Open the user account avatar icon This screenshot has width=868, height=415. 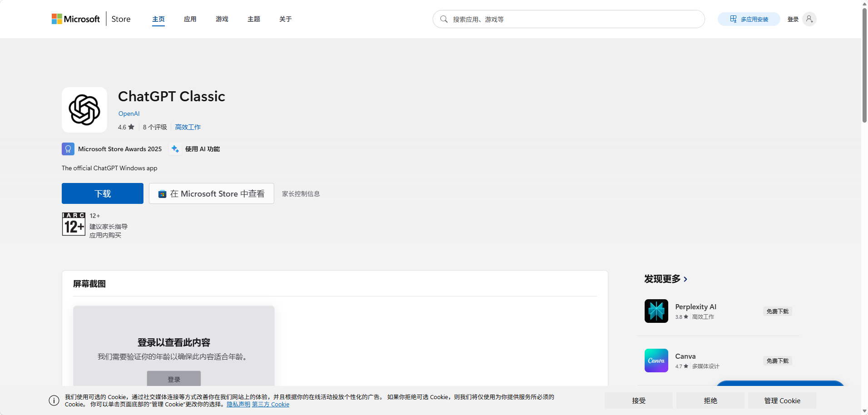[x=809, y=19]
